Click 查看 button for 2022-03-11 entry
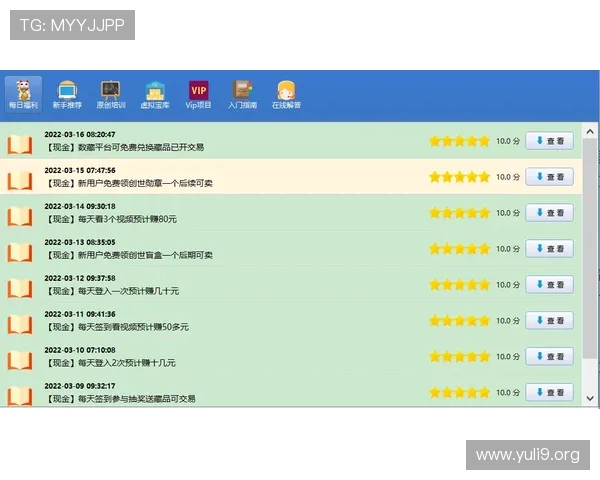Screen dimensions: 600x480 (549, 321)
